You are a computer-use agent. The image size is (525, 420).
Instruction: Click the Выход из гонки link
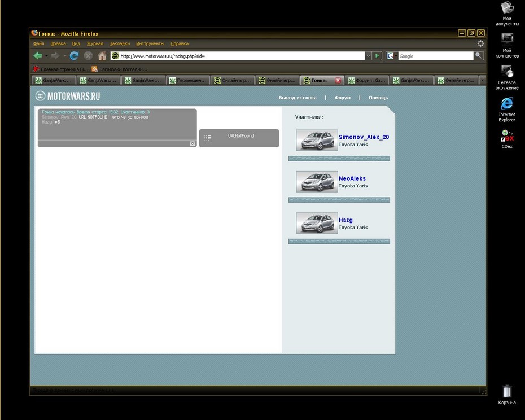(297, 98)
